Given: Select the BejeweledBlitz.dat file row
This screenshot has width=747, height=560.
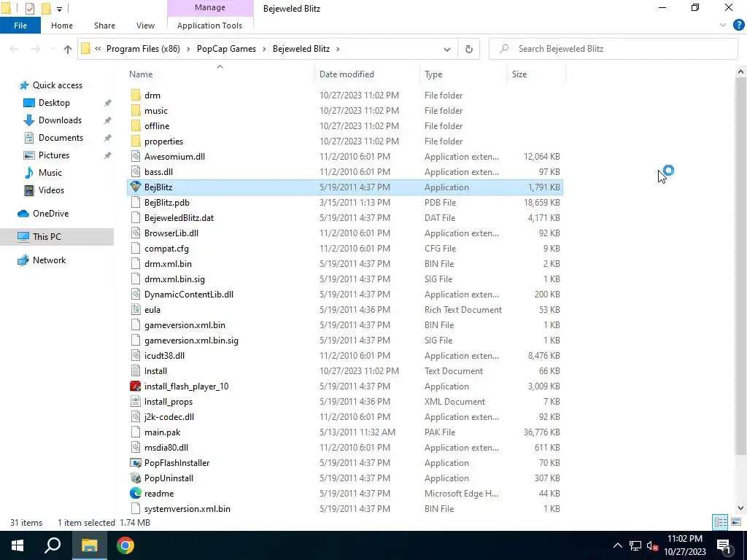Looking at the screenshot, I should point(345,218).
